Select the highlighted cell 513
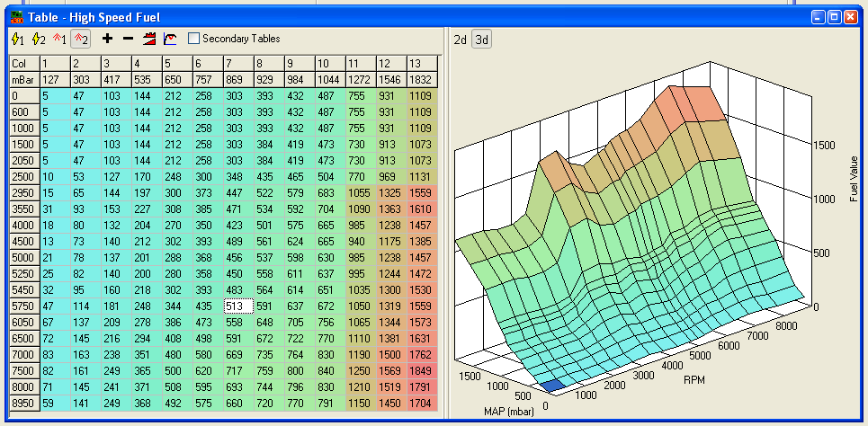Screen dimensions: 868x426 (238, 306)
